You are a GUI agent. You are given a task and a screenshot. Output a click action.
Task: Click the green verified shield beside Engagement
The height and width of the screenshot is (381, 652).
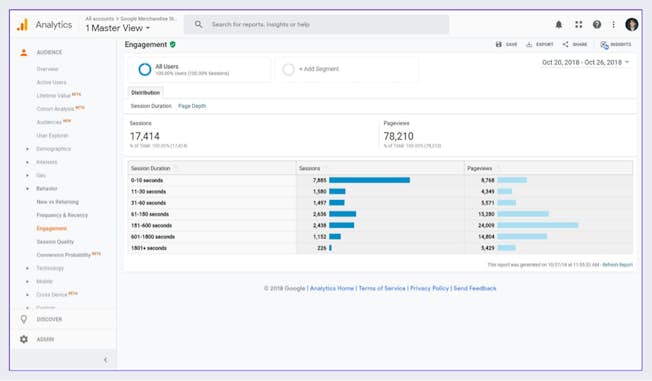click(x=173, y=45)
